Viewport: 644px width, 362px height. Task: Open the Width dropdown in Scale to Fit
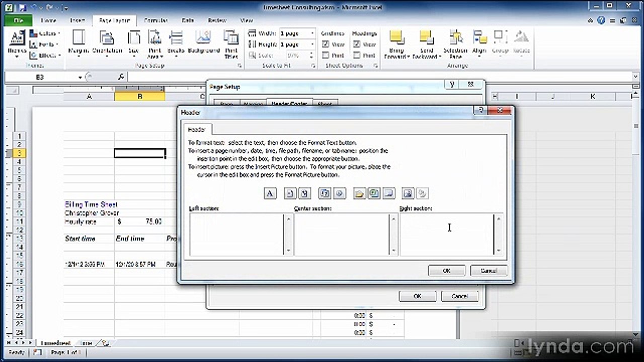coord(312,33)
